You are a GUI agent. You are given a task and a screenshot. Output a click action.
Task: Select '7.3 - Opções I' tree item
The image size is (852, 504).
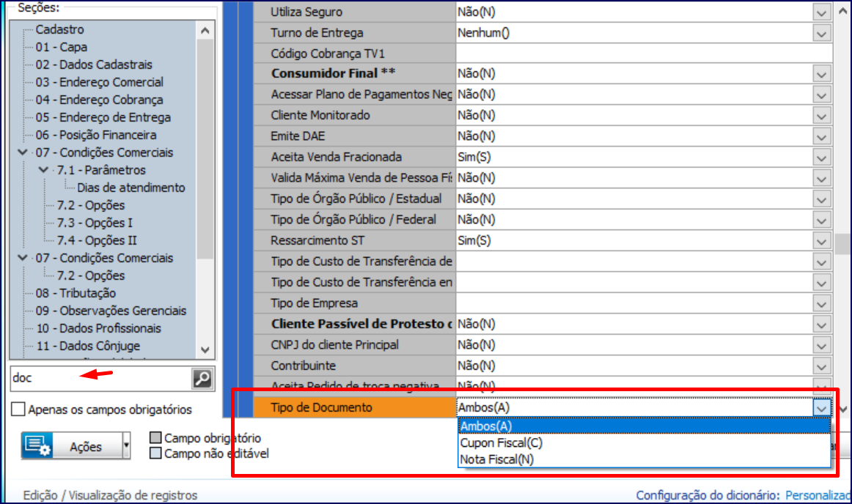[95, 223]
